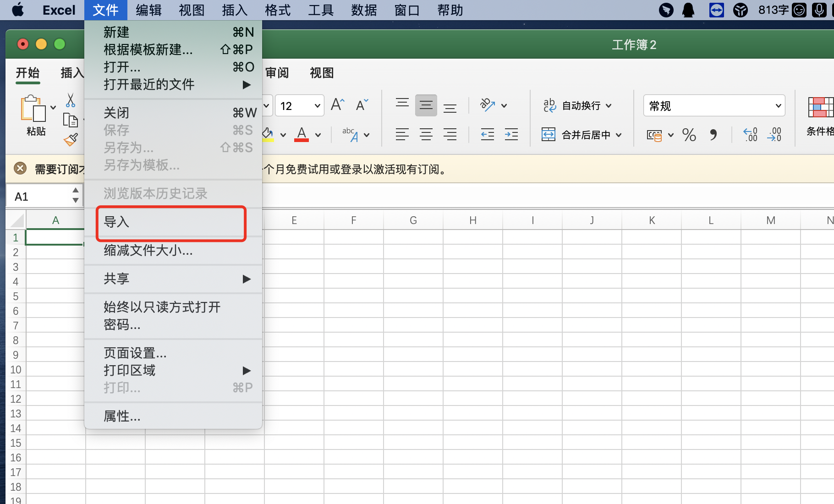The image size is (834, 504).
Task: Decrease font size with small A icon
Action: coord(362,105)
